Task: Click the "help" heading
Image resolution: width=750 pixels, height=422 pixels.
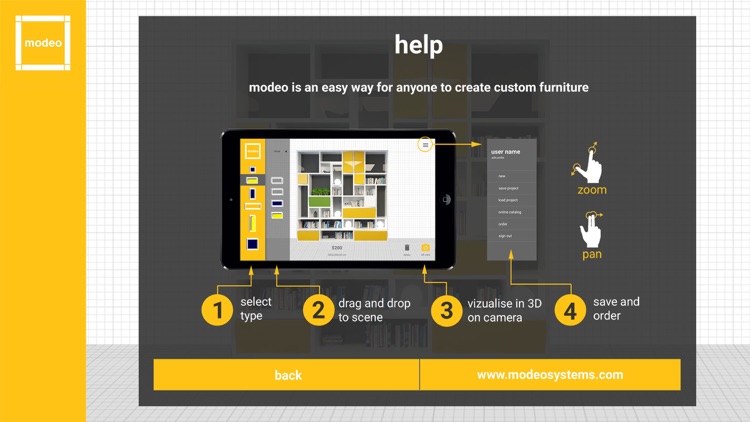Action: (x=419, y=45)
